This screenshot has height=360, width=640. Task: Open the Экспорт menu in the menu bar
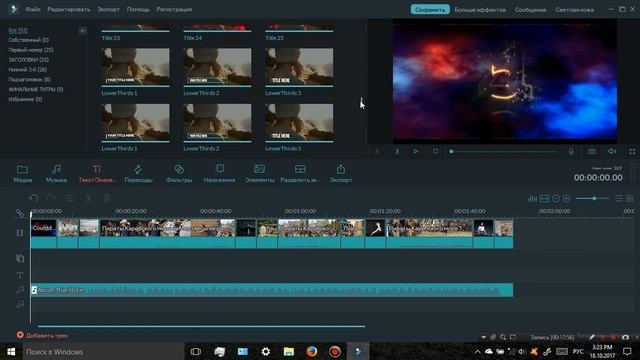pos(108,9)
